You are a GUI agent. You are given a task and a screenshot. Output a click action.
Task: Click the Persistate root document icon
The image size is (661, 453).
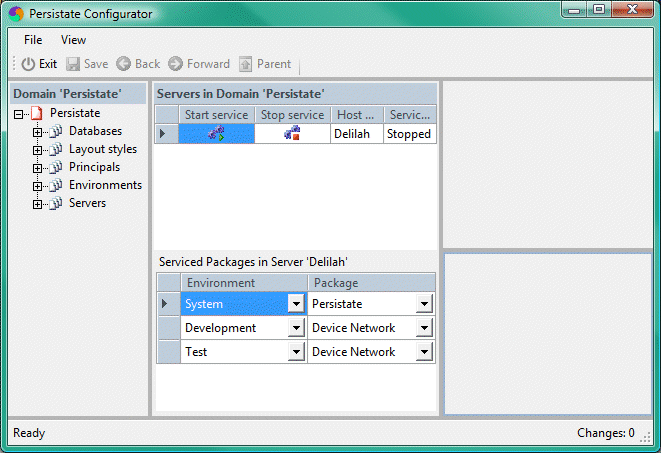point(37,114)
